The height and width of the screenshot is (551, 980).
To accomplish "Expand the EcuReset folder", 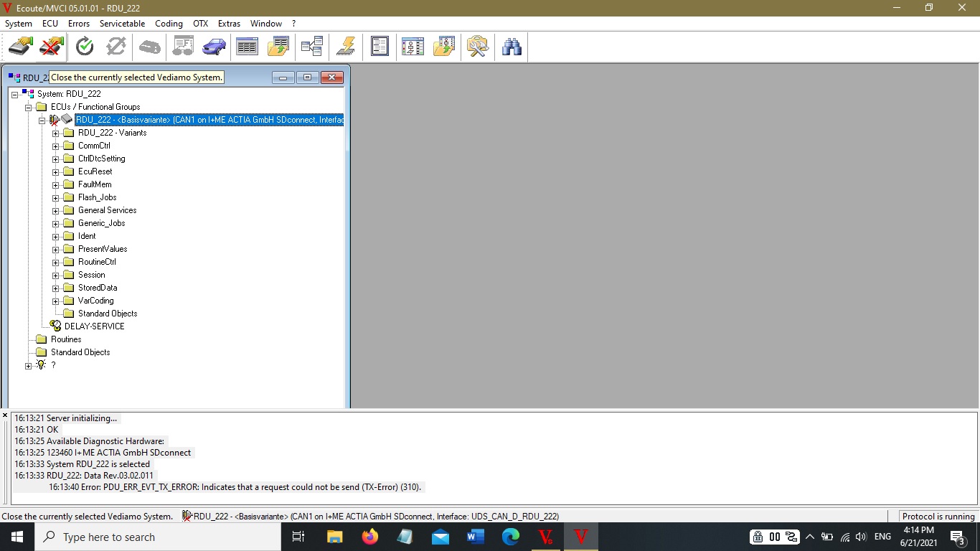I will click(x=56, y=171).
